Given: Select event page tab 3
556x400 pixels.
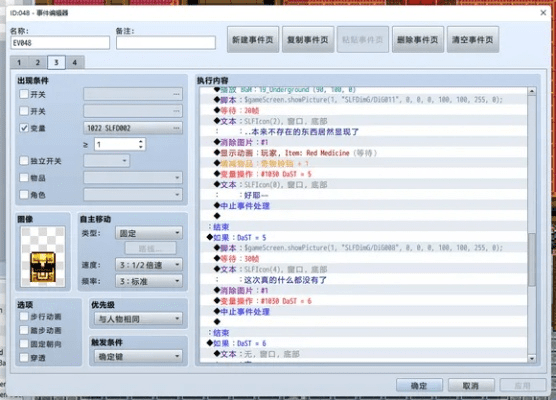Looking at the screenshot, I should point(56,63).
